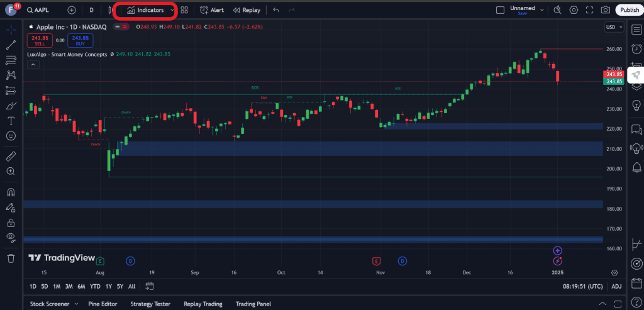The width and height of the screenshot is (644, 310).
Task: Open the Notifications bell panel
Action: coord(636,167)
